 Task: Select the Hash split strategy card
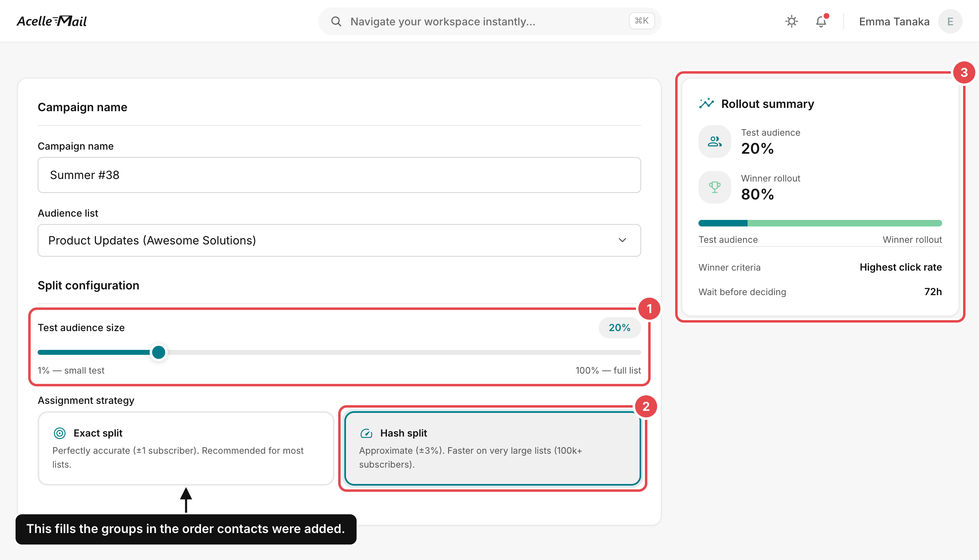click(x=492, y=448)
